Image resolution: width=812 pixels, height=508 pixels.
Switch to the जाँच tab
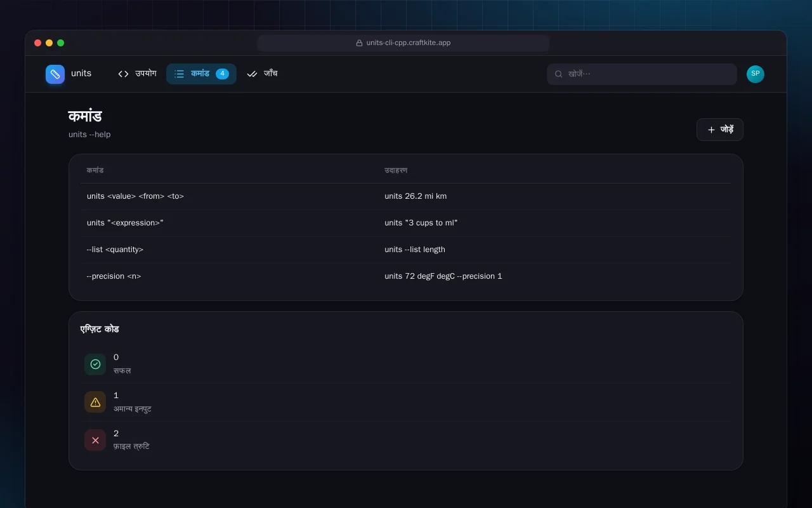262,74
